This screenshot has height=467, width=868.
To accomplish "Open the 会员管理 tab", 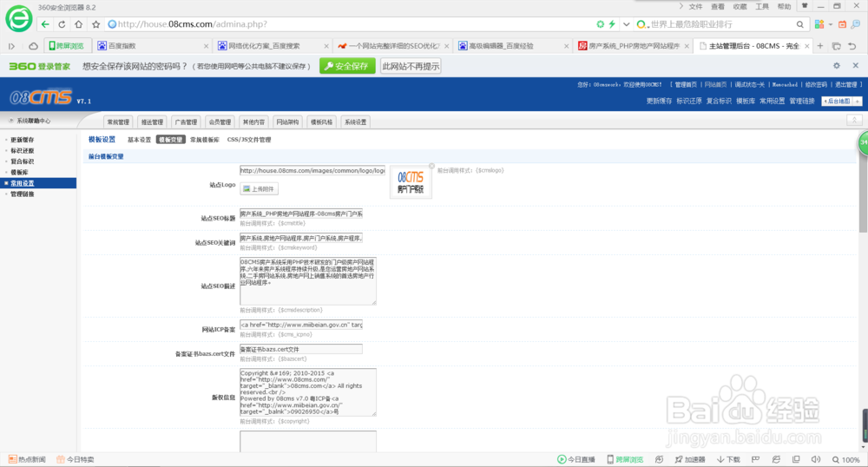I will (220, 122).
